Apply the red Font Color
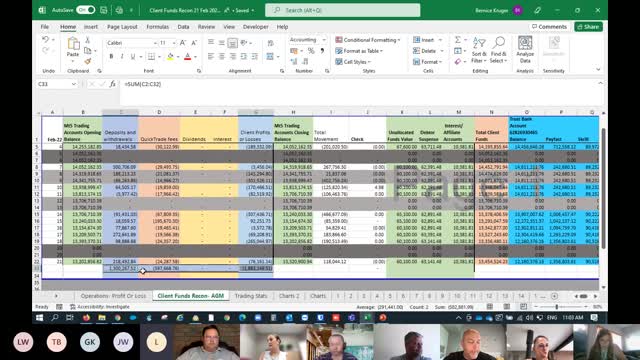Image resolution: width=640 pixels, height=360 pixels. click(x=188, y=56)
